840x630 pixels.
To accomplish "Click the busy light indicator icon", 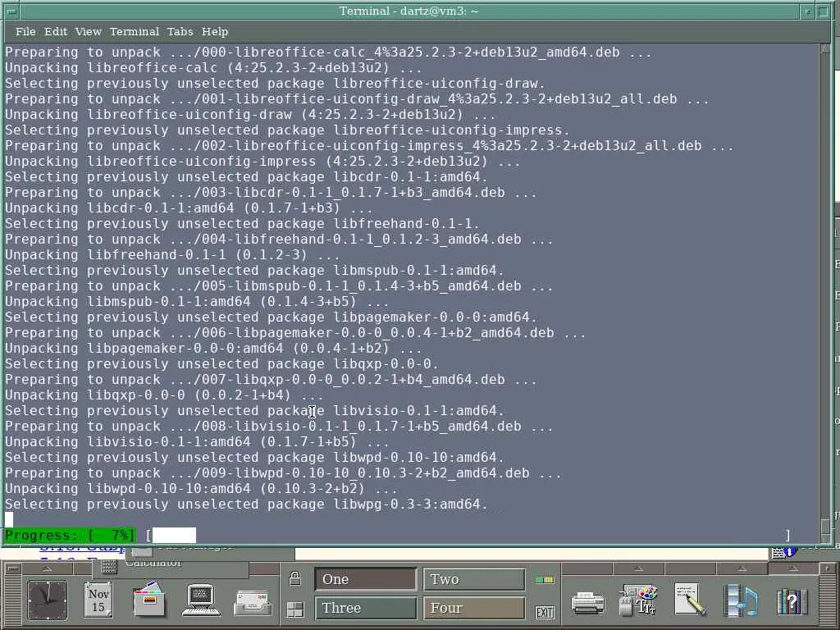I will pyautogui.click(x=545, y=580).
